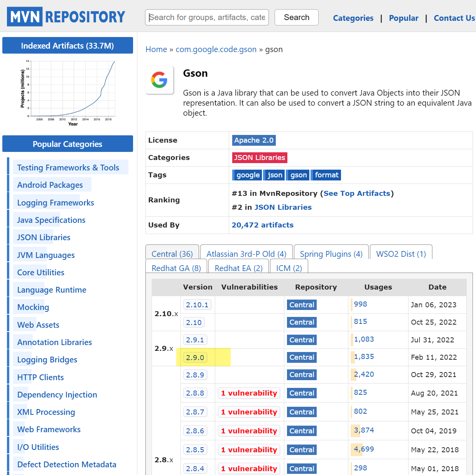
Task: Open Popular in the top navigation
Action: tap(403, 18)
